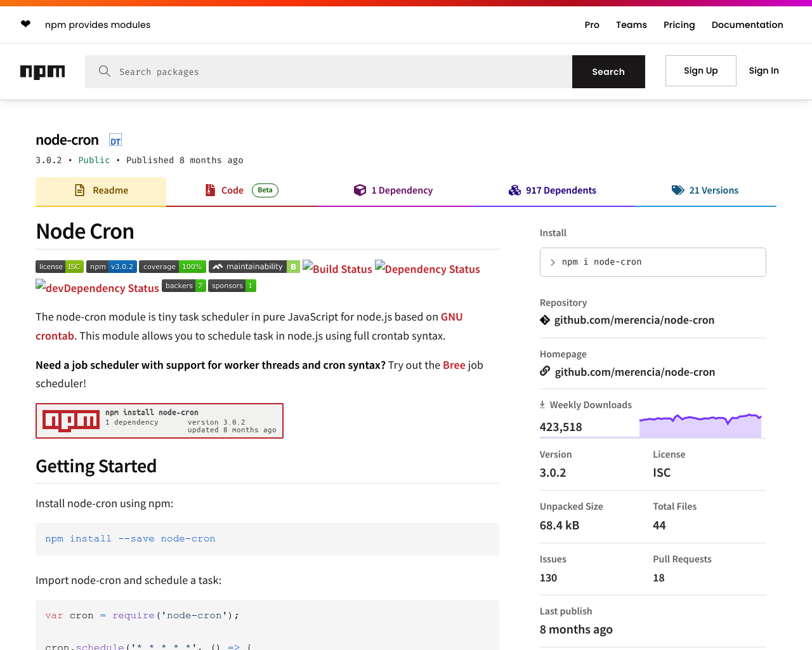Open the 21 Versions tab

click(705, 190)
